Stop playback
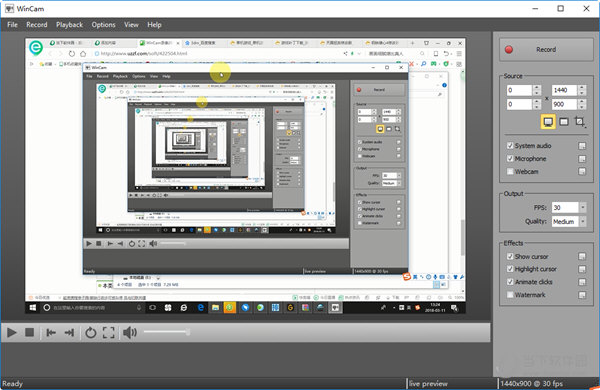The width and height of the screenshot is (600, 390). [29, 333]
